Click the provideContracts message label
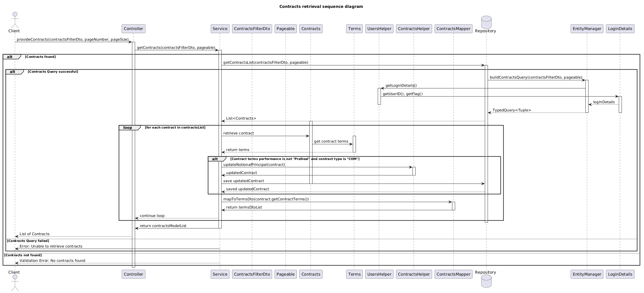This screenshot has width=644, height=293. (73, 40)
